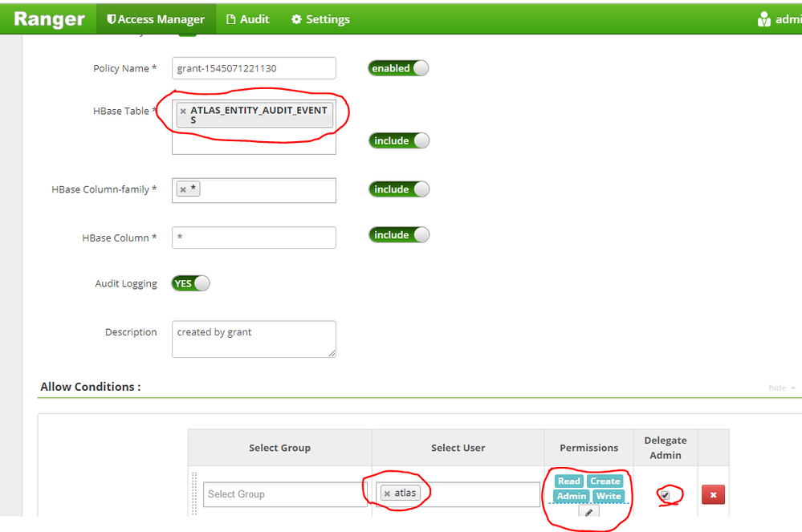802x532 pixels.
Task: Click the Access Manager shield icon
Action: click(111, 19)
